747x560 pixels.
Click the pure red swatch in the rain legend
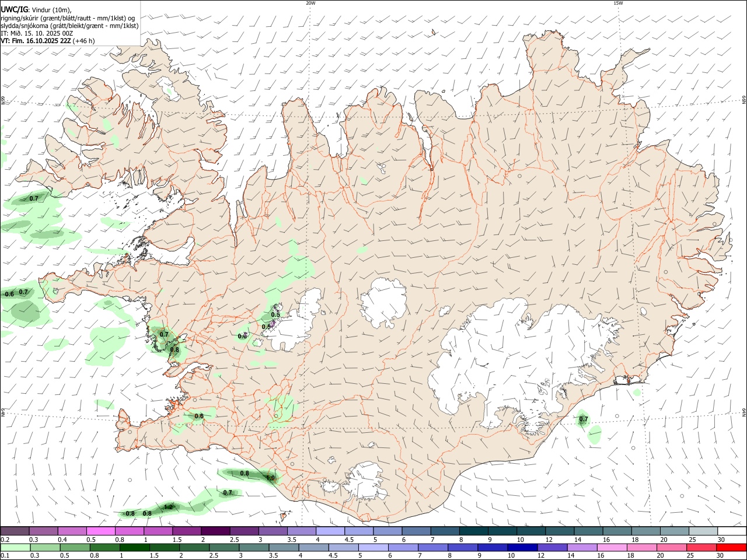coord(732,548)
